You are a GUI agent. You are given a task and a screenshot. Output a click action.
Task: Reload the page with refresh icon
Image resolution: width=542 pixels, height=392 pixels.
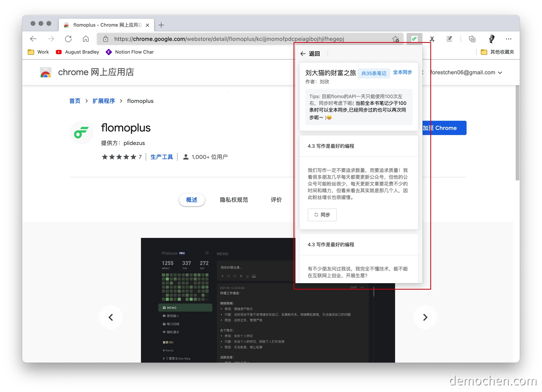pos(68,39)
